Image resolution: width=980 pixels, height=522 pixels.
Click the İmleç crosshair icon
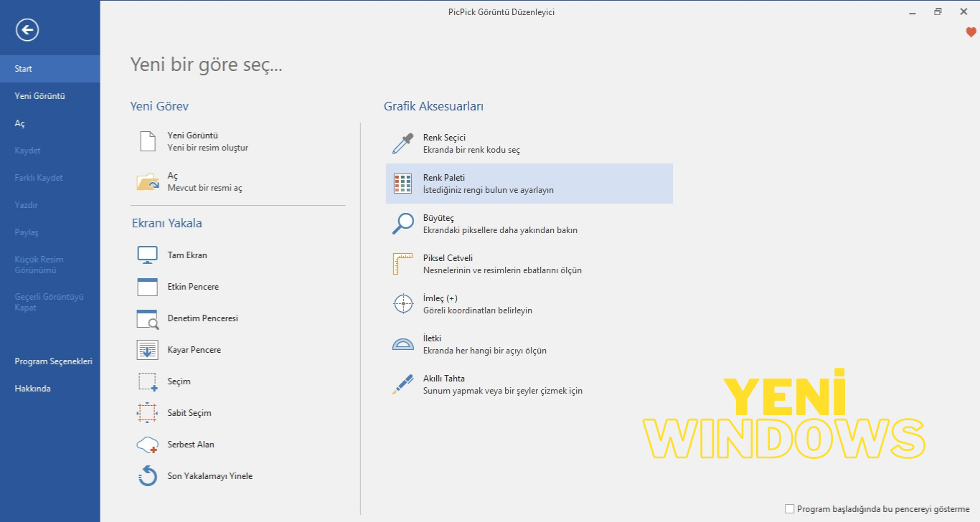point(403,304)
